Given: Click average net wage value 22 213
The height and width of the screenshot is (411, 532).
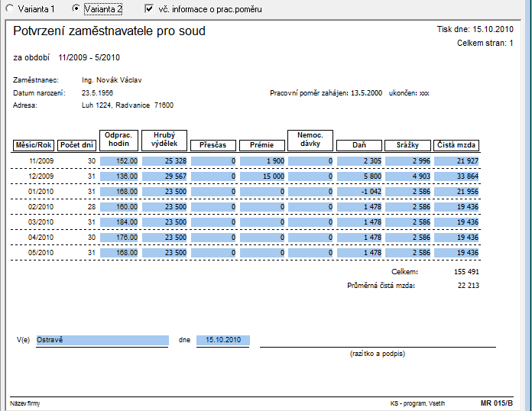Looking at the screenshot, I should [x=469, y=286].
